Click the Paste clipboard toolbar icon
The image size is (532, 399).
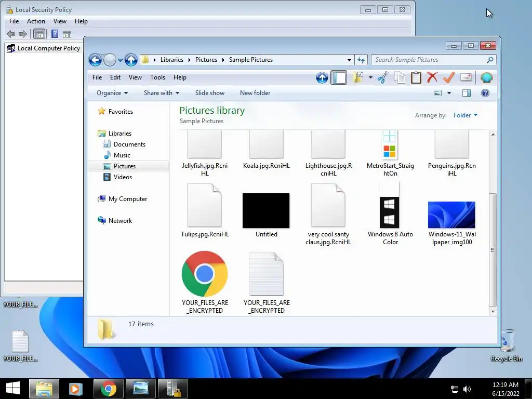coord(416,78)
